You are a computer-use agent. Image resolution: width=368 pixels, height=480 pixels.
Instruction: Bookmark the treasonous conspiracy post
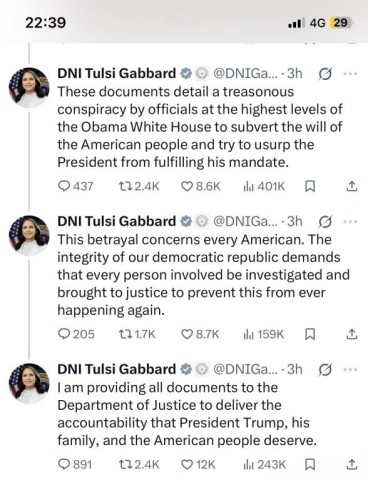310,186
